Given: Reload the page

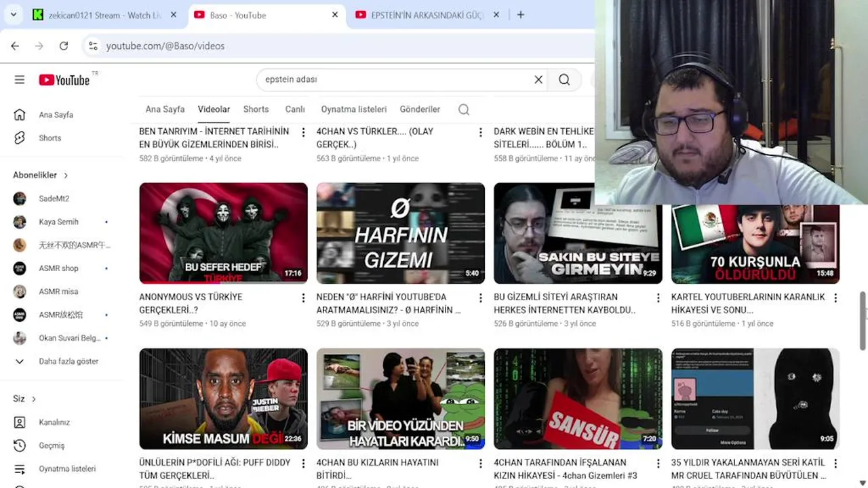Looking at the screenshot, I should click(64, 46).
